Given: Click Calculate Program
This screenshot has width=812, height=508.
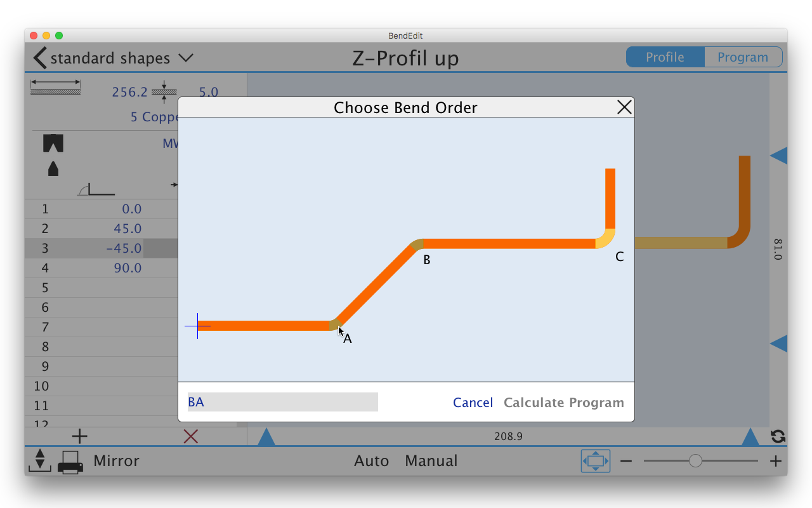Looking at the screenshot, I should (x=563, y=403).
